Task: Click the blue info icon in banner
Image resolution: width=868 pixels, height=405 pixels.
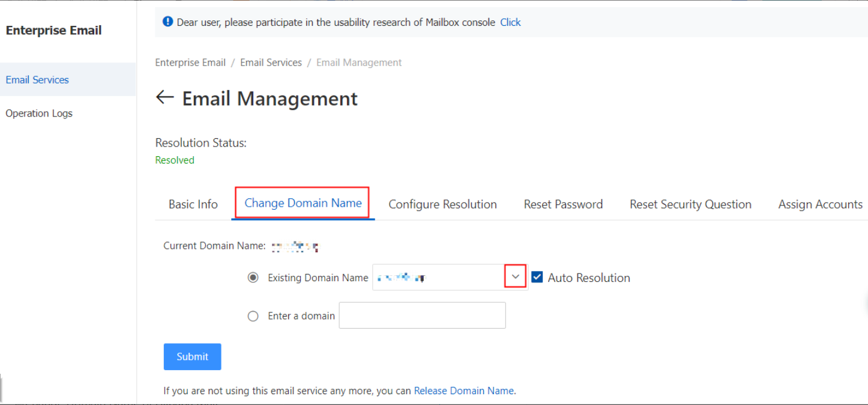Action: (168, 22)
